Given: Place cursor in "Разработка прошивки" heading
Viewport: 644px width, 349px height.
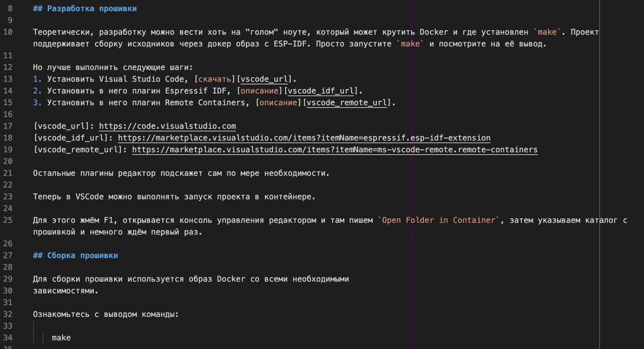Looking at the screenshot, I should point(92,9).
